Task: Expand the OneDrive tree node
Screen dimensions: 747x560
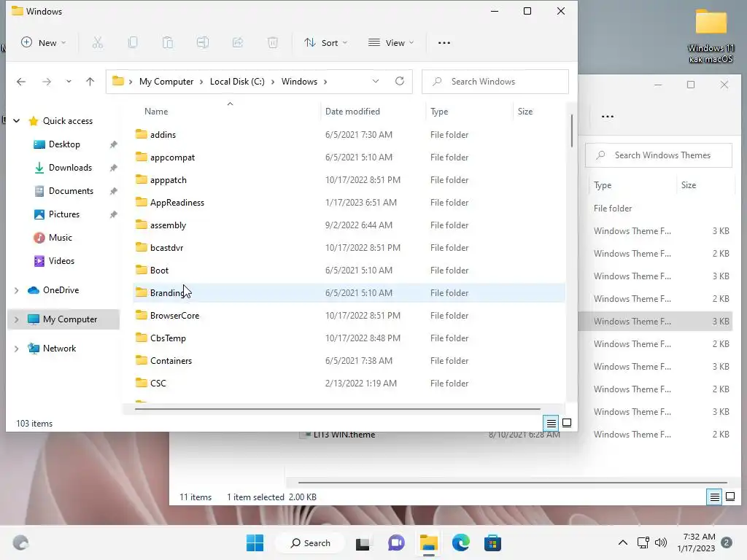Action: pos(17,290)
